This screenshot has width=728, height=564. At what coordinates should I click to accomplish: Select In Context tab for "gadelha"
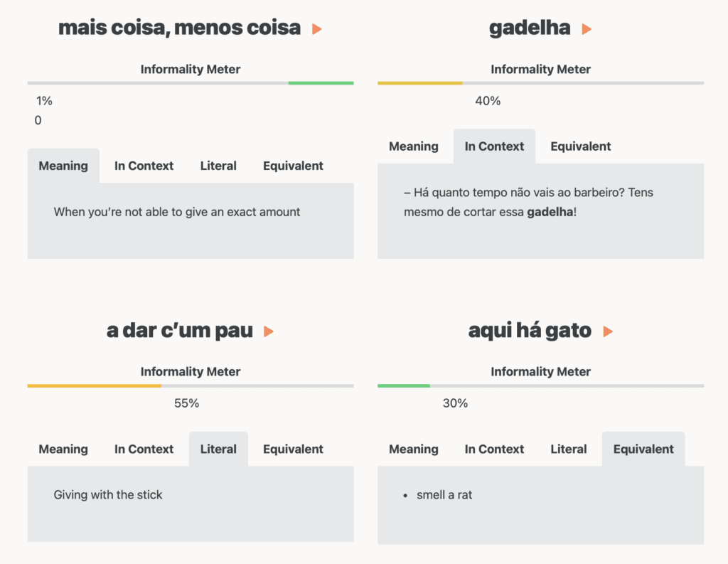tap(494, 147)
